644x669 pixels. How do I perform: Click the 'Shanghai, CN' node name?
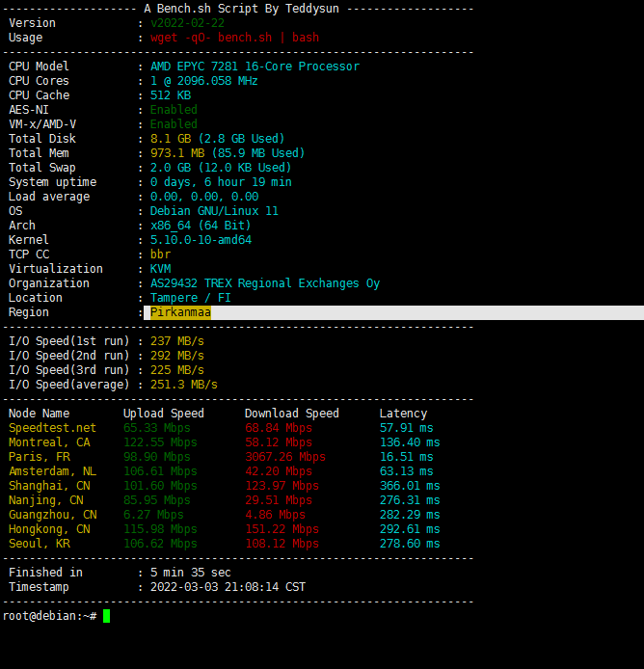pyautogui.click(x=49, y=486)
